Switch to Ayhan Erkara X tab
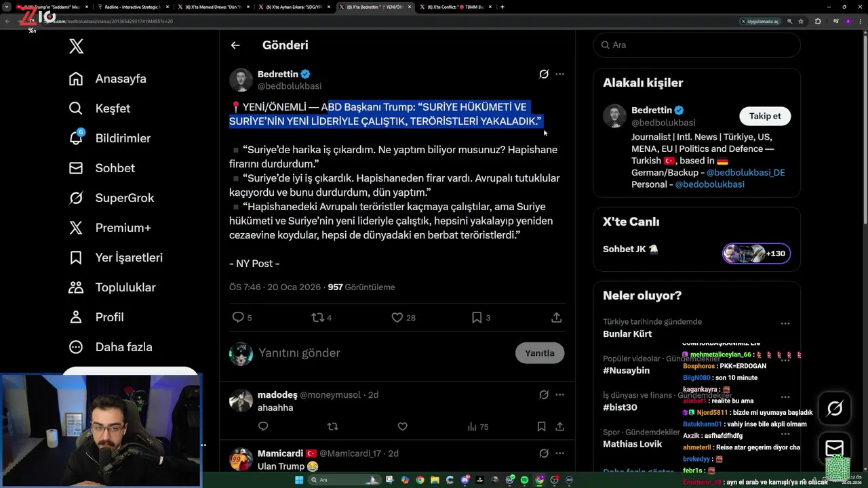The image size is (868, 488). pos(294,7)
